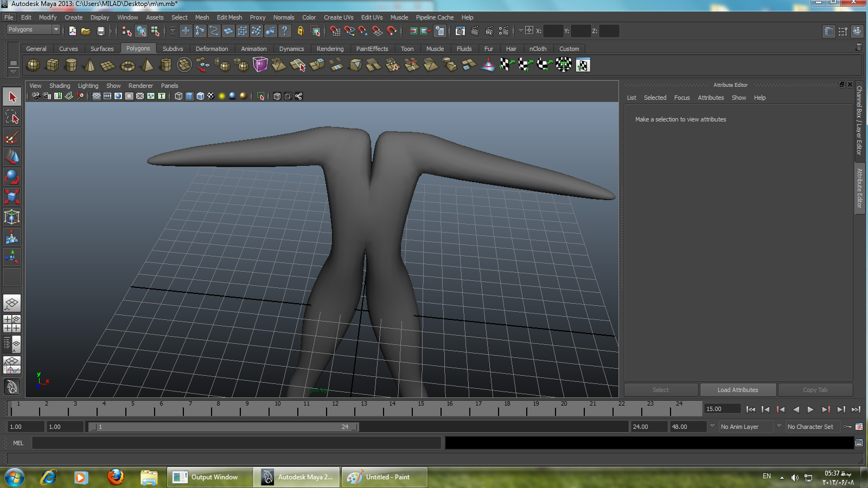868x488 pixels.
Task: Click the UV editor checkerboard shelf icon
Action: (x=583, y=65)
